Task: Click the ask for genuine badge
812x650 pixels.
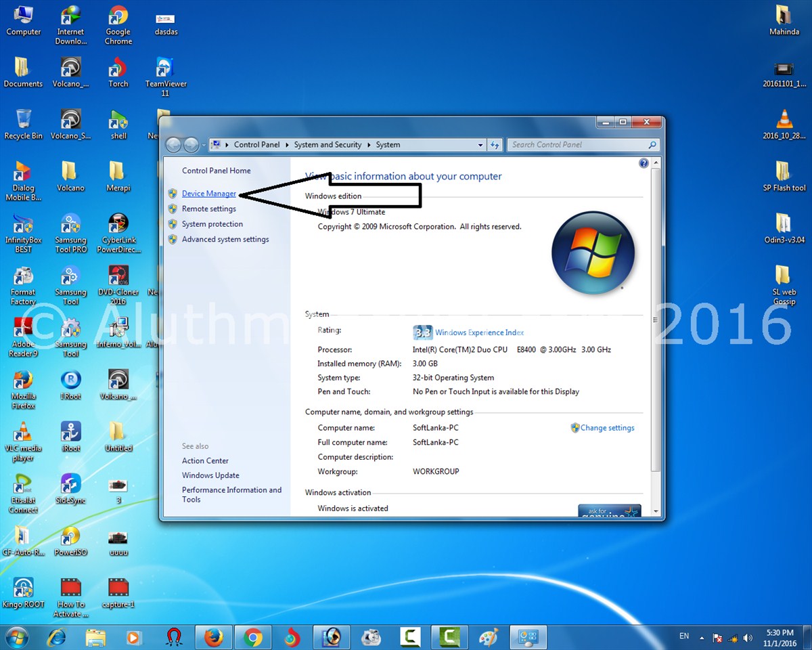Action: (x=609, y=511)
